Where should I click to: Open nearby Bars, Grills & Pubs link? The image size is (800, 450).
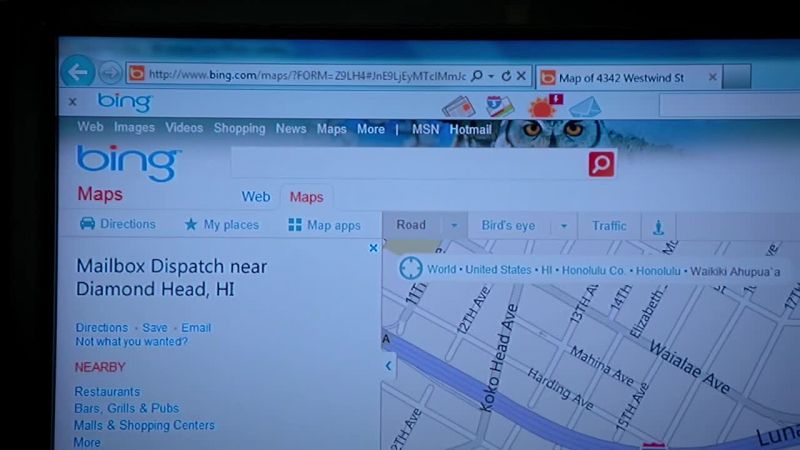pyautogui.click(x=127, y=408)
